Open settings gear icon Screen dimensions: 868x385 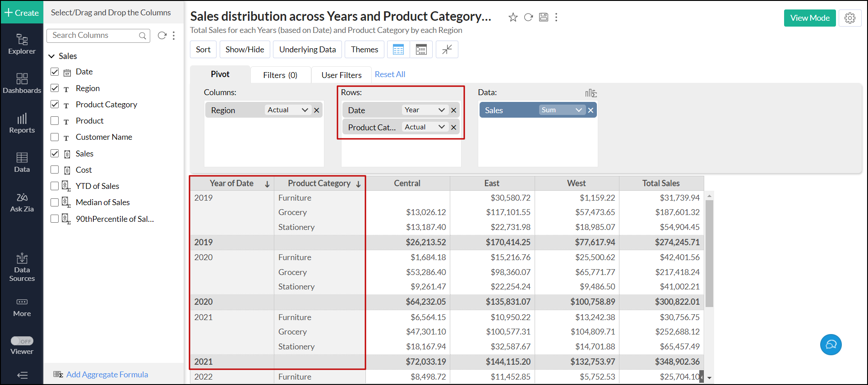pos(850,18)
